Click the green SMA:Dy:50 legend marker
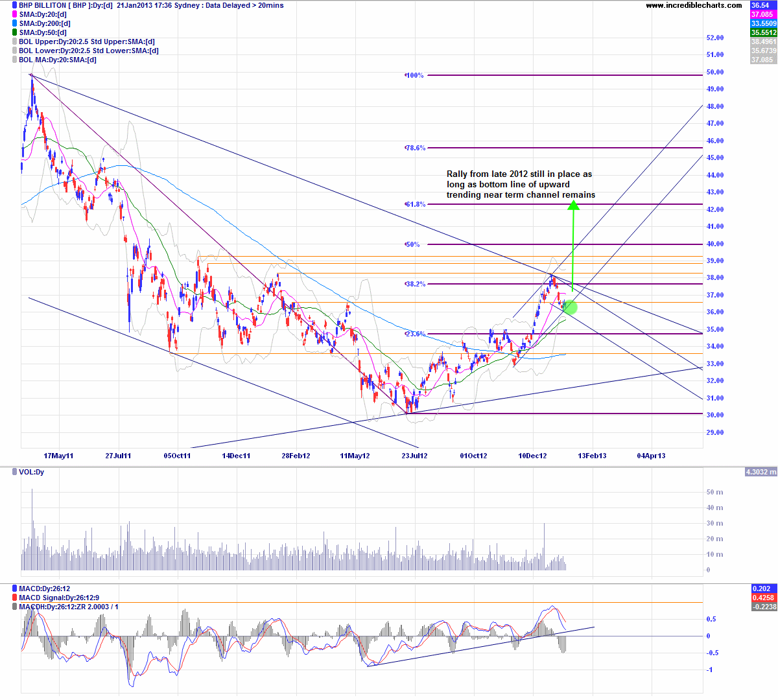 click(14, 32)
